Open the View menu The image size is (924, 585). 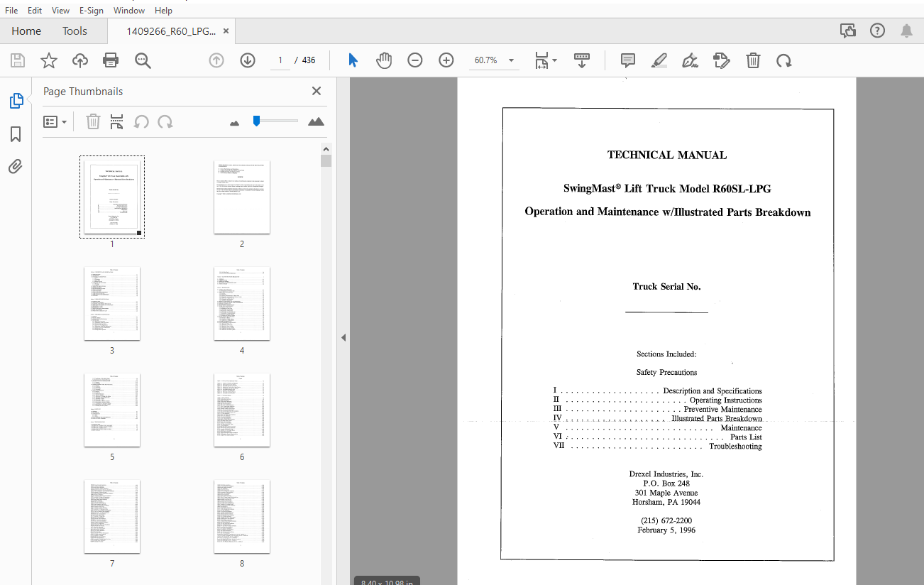(61, 10)
